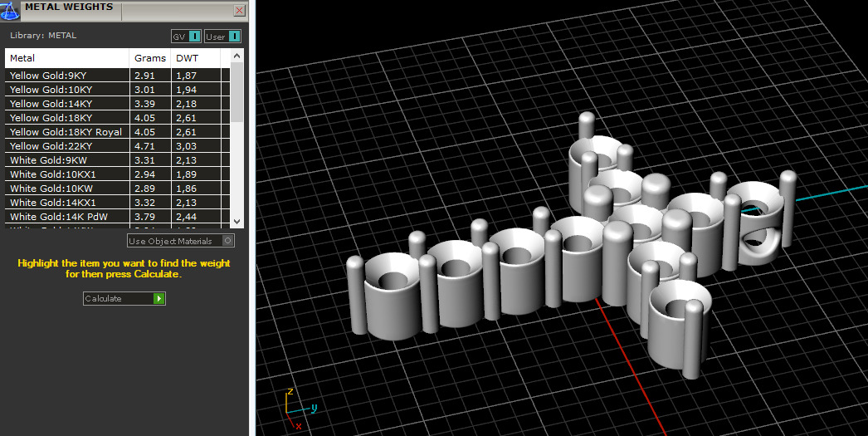Close the Metal Weights panel
Image resolution: width=868 pixels, height=436 pixels.
click(x=239, y=10)
